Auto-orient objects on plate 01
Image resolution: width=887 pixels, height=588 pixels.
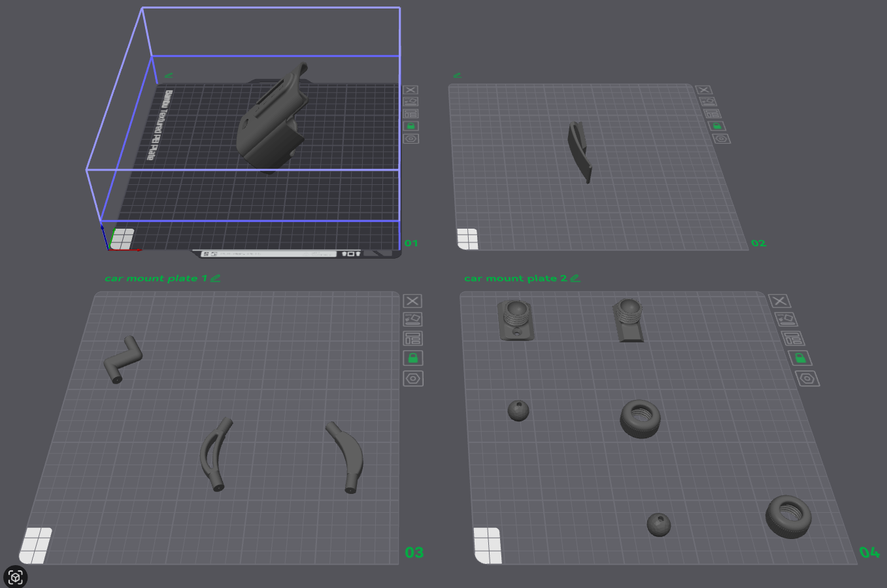click(410, 102)
